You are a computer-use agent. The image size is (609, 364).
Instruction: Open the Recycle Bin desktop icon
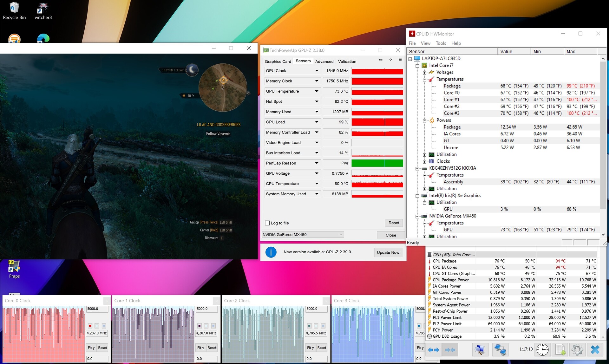14,11
